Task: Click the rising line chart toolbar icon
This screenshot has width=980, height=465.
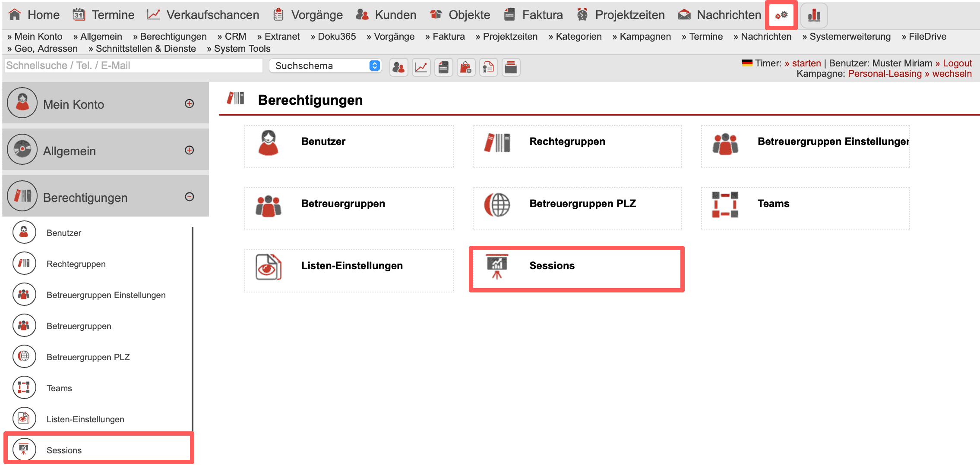Action: coord(421,67)
